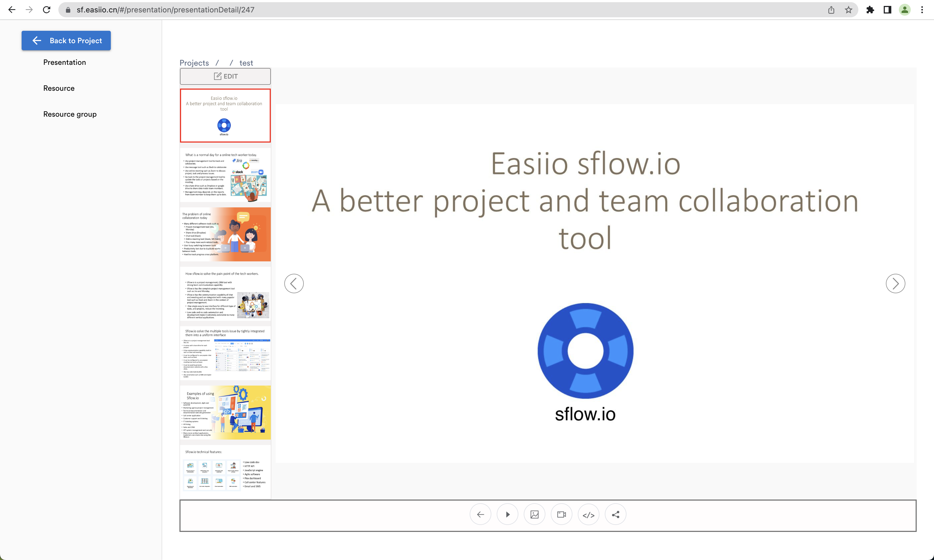Screen dimensions: 934x560
Task: Select the orange 'problem of online collaboration' slide thumbnail
Action: 225,234
